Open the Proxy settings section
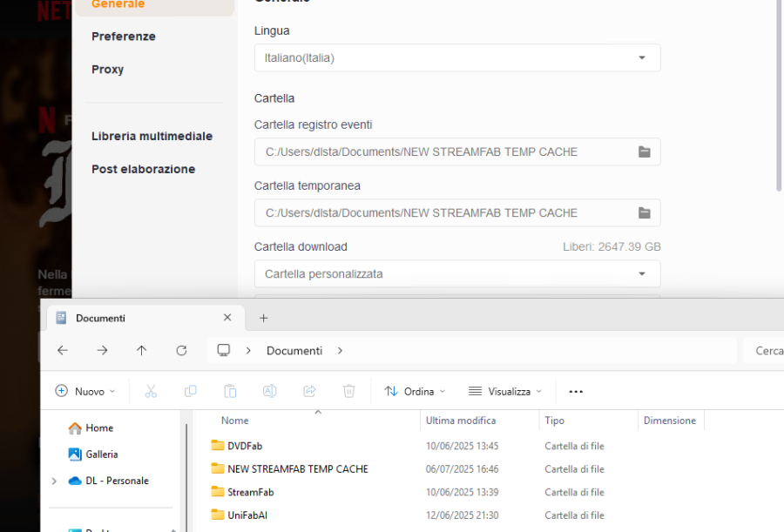The image size is (784, 532). (x=108, y=70)
